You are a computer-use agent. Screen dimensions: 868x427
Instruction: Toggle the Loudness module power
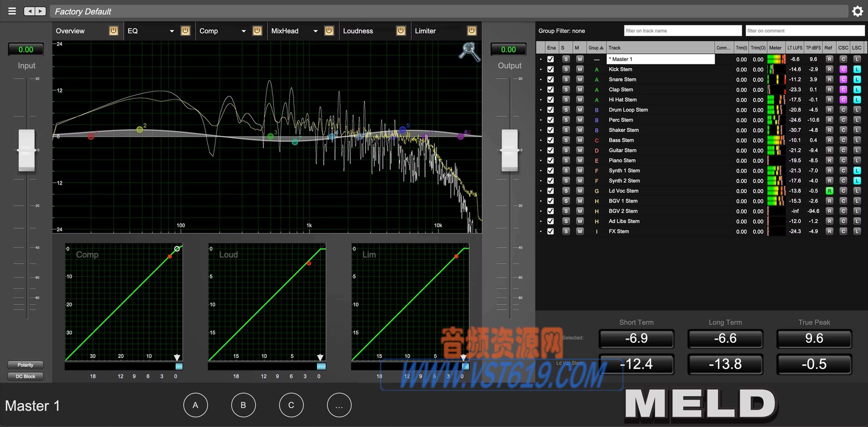[401, 31]
